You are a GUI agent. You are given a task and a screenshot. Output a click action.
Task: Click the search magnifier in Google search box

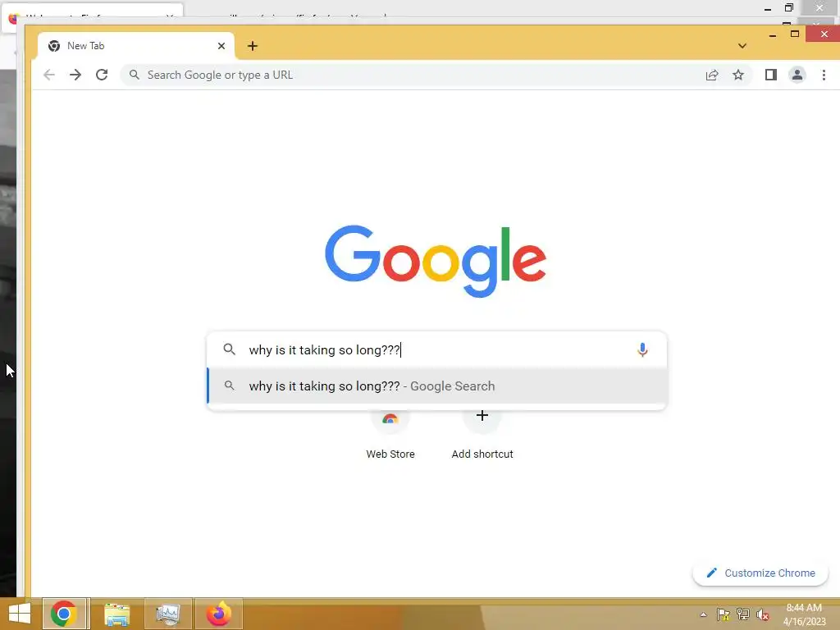point(230,349)
